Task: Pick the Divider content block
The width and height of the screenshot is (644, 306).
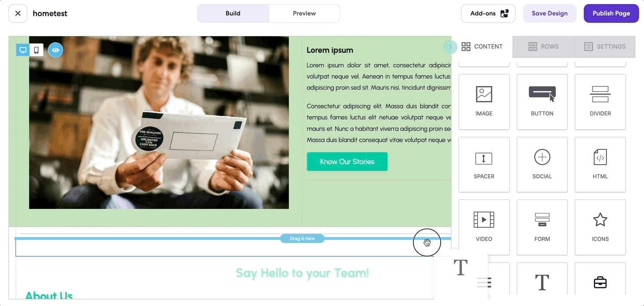Action: point(600,102)
